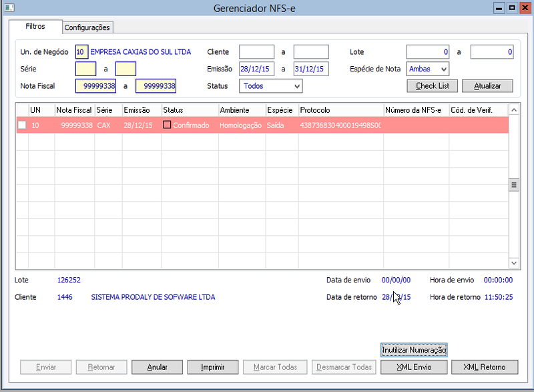Click the Imprimir button

[213, 367]
